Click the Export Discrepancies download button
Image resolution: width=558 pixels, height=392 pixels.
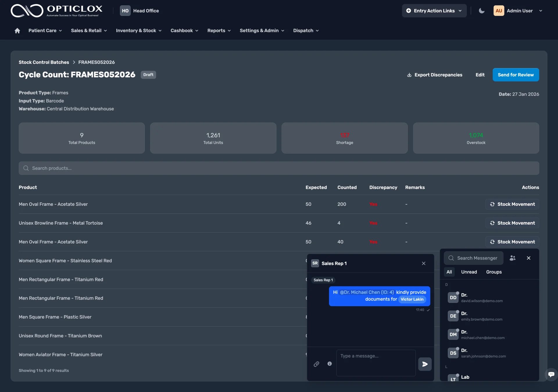click(434, 75)
